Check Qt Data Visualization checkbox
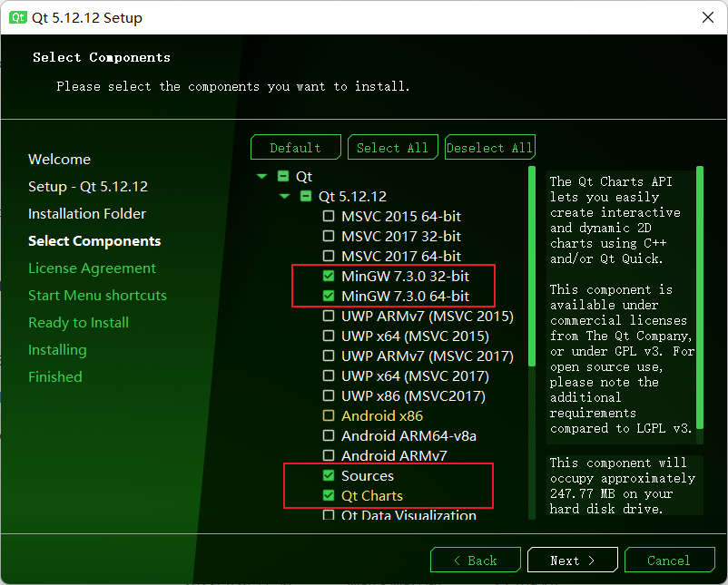Image resolution: width=728 pixels, height=585 pixels. (329, 515)
